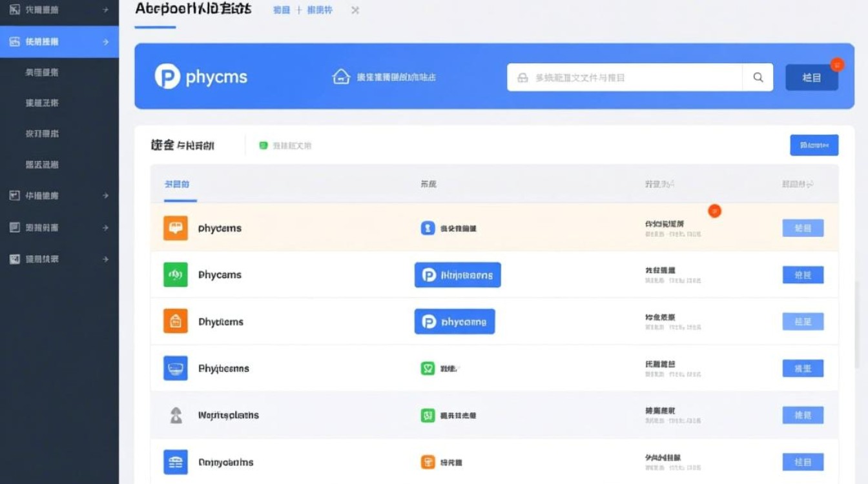868x484 pixels.
Task: Expand the topmost sidebar menu item arrow
Action: pyautogui.click(x=105, y=10)
